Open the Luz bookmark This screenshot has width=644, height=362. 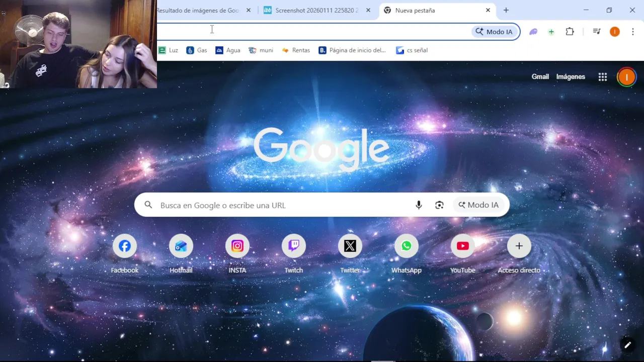click(168, 50)
